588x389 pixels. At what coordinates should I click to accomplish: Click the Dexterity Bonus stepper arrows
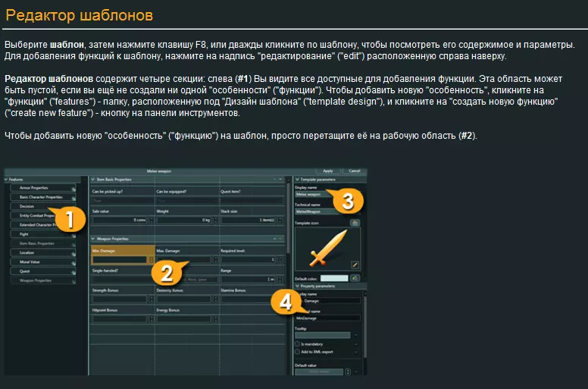pyautogui.click(x=216, y=299)
